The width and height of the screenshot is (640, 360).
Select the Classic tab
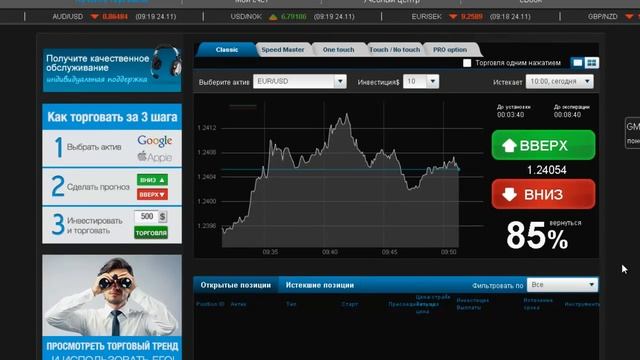click(227, 49)
